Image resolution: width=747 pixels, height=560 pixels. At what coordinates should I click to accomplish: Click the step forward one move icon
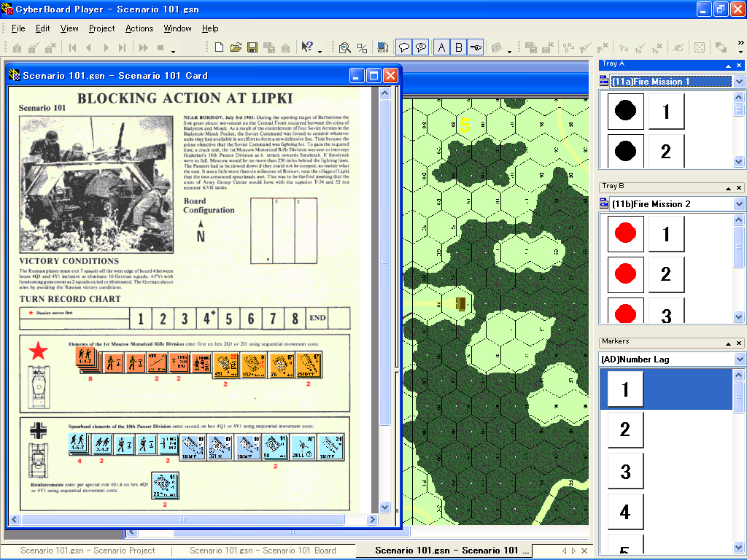point(106,47)
